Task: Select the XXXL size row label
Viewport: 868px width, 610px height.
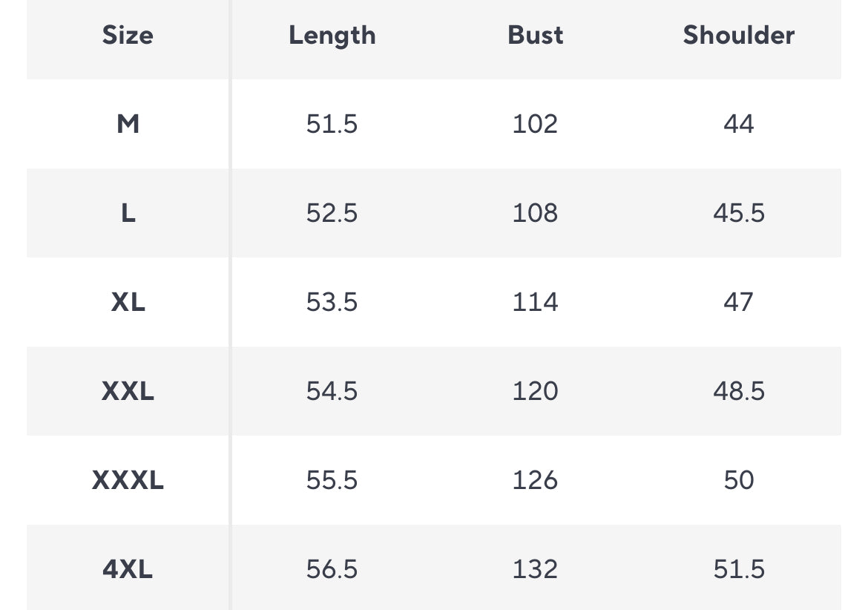Action: click(x=128, y=480)
